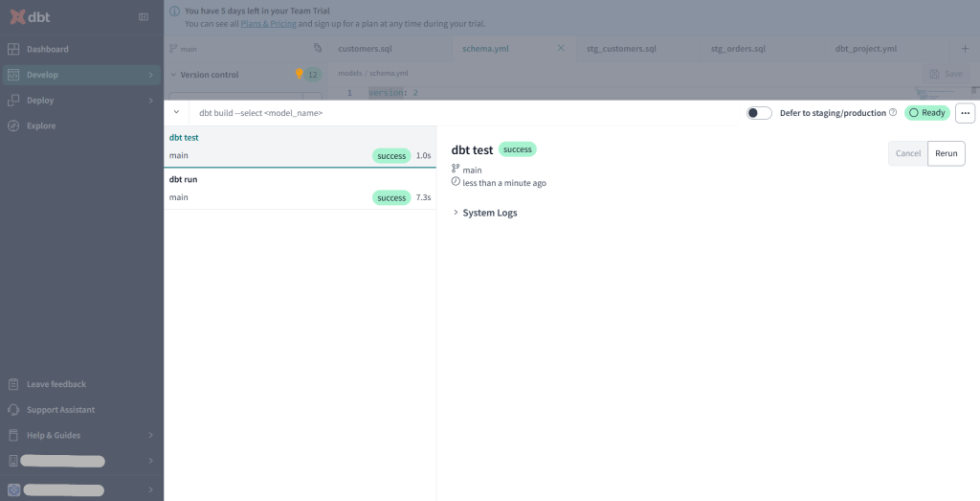Click the copy icon next to main branch
The image size is (980, 501).
(318, 48)
